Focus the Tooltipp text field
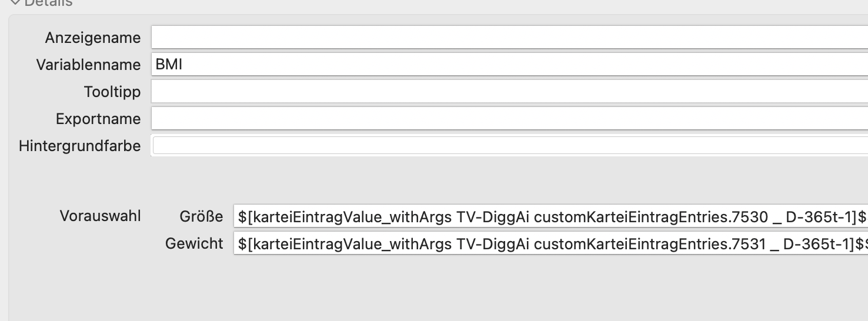868x321 pixels. [x=509, y=92]
